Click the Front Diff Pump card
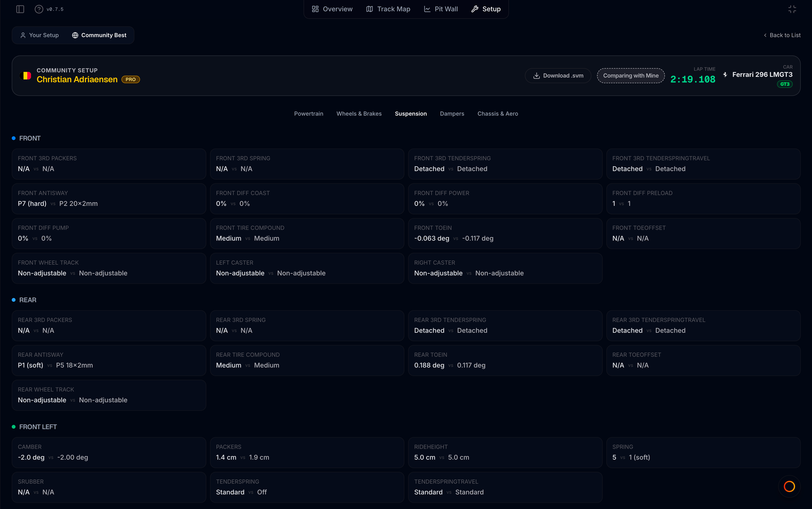This screenshot has width=812, height=509. point(109,234)
